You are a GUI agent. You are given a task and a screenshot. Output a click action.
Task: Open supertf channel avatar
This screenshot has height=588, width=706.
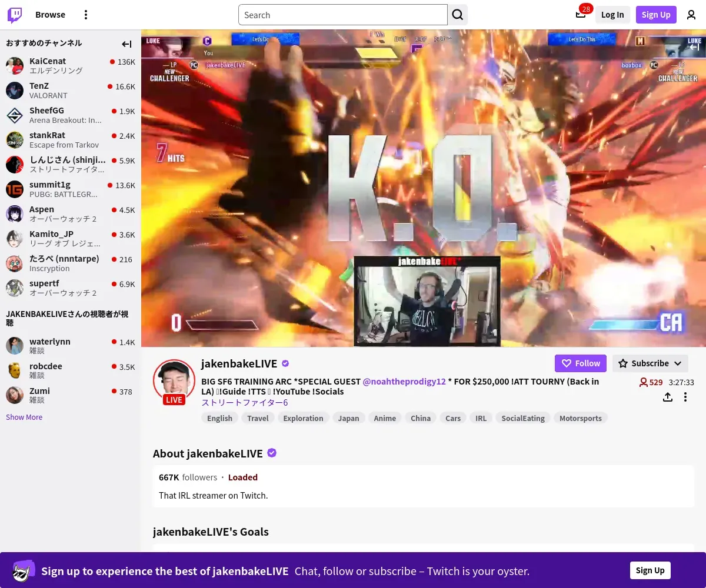point(15,288)
